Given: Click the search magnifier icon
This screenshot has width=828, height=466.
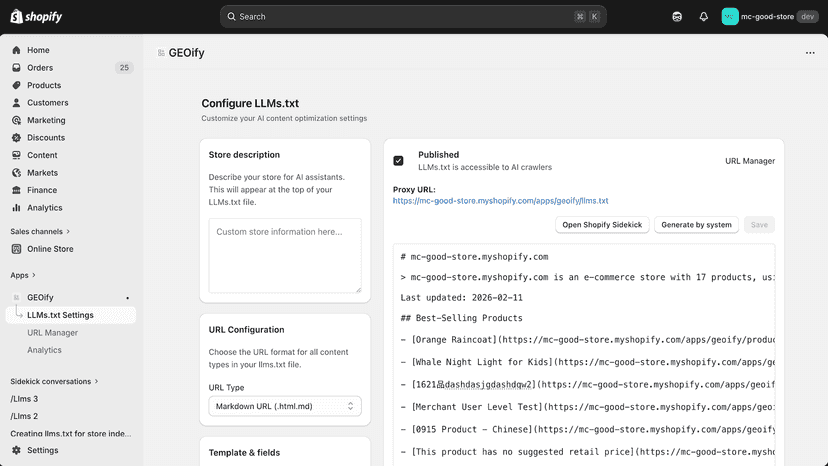Looking at the screenshot, I should click(231, 17).
